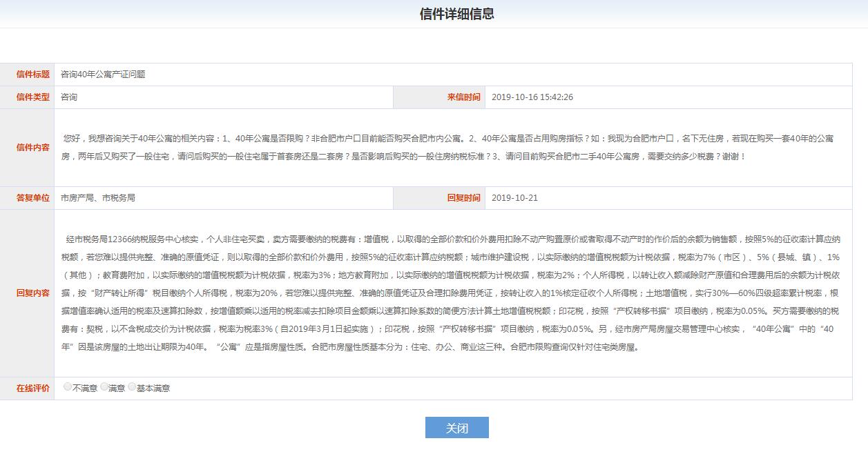Click the 关闭 button

click(x=456, y=428)
